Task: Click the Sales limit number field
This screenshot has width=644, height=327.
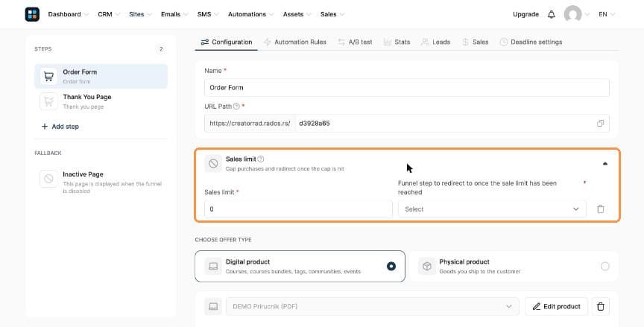Action: (298, 209)
